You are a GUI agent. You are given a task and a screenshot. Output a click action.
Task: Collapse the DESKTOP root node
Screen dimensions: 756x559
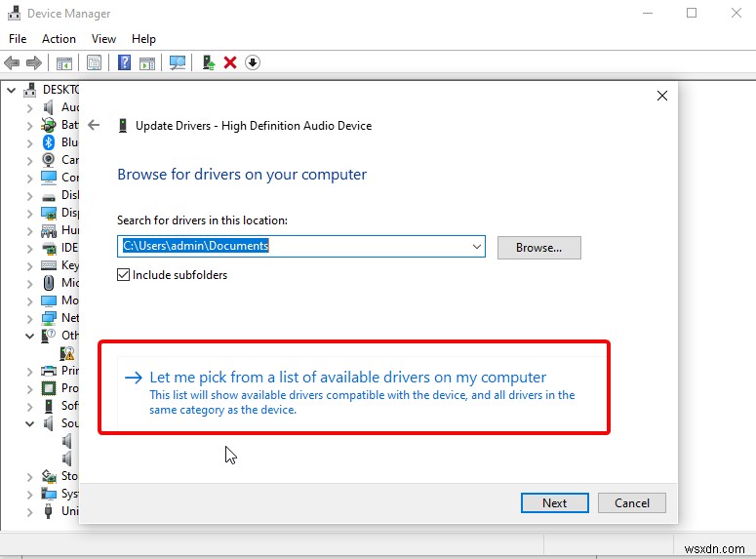click(12, 90)
